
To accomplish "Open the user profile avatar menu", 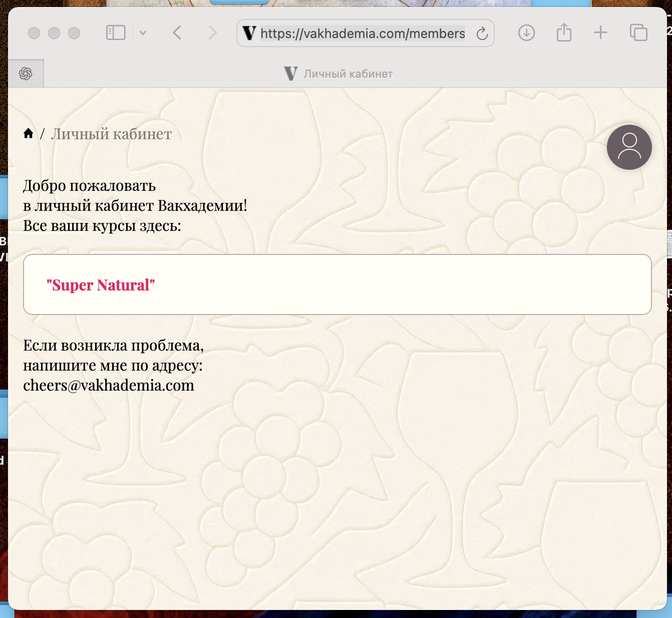I will click(629, 147).
